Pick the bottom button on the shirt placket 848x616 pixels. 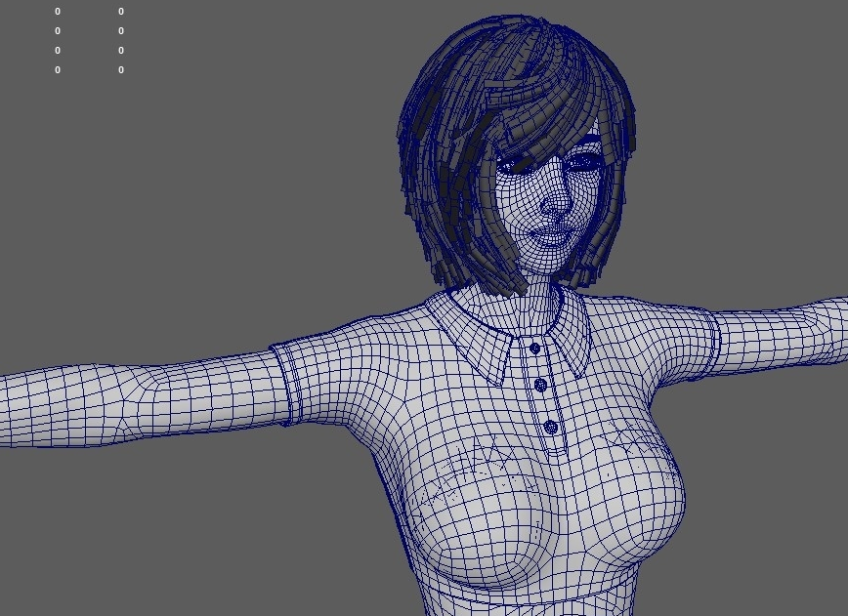(x=550, y=427)
